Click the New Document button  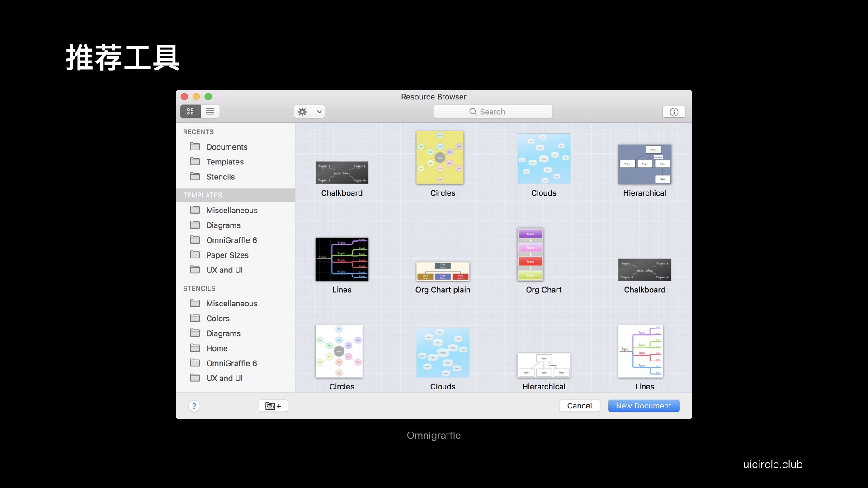(x=643, y=406)
